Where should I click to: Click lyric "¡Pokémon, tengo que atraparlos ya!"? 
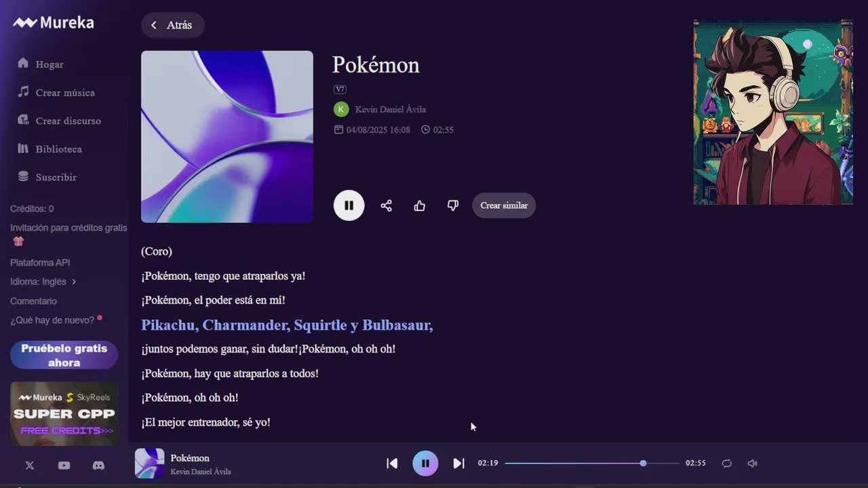[223, 276]
